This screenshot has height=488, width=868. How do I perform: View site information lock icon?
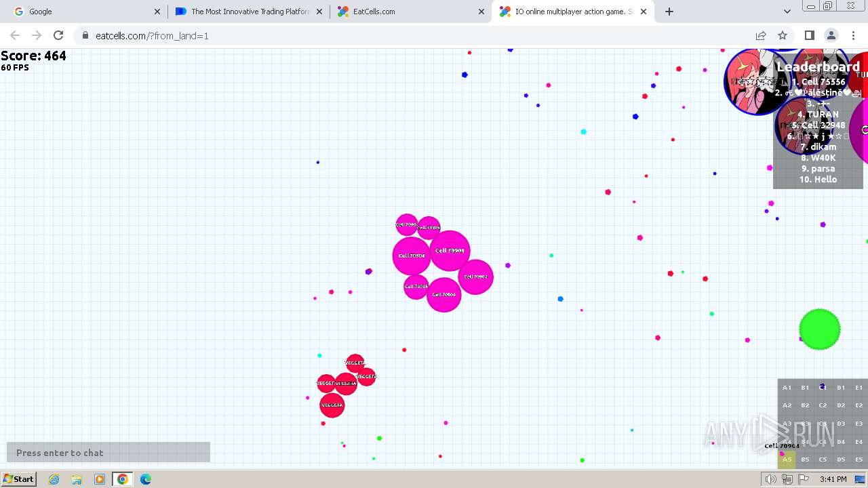pos(85,35)
